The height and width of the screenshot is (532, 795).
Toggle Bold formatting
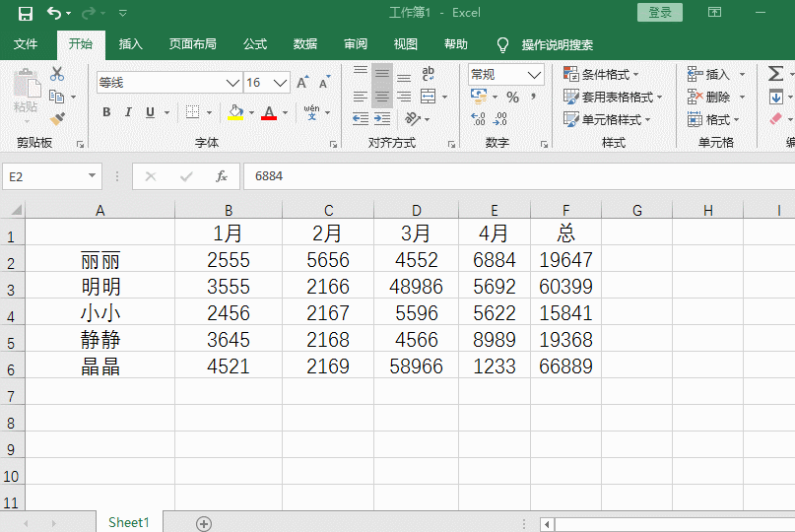(x=106, y=112)
